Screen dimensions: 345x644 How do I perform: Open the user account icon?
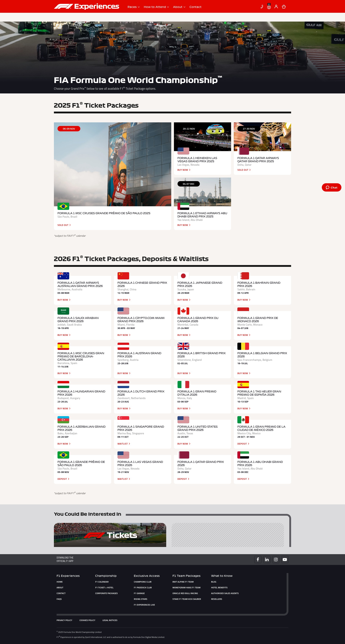coord(276,7)
